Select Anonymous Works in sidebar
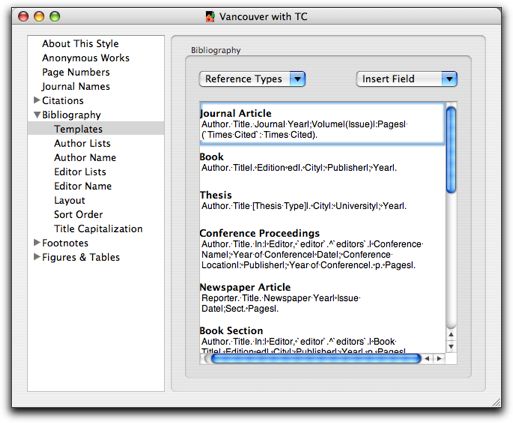513x423 pixels. coord(86,58)
